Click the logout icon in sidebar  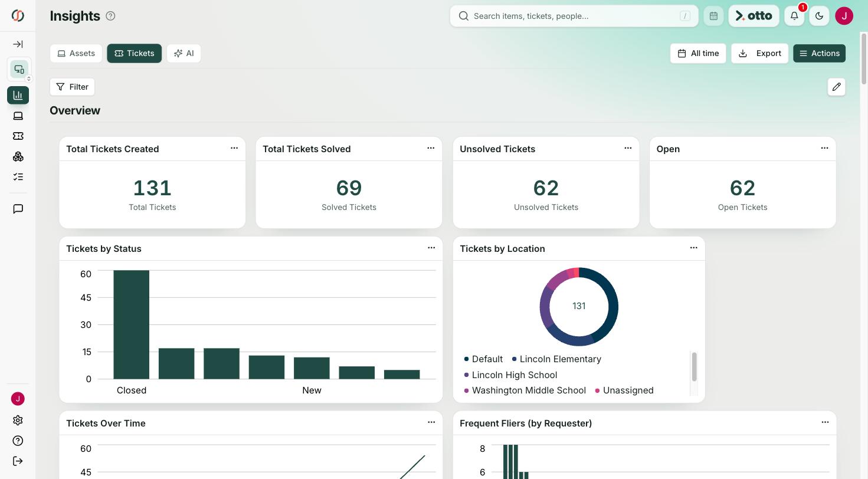click(18, 461)
